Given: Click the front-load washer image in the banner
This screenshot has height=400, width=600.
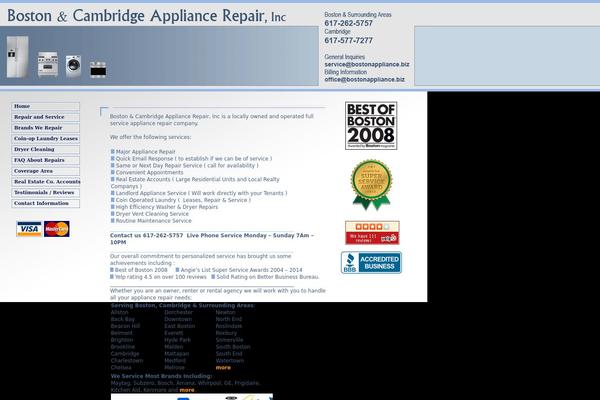Looking at the screenshot, I should point(73,66).
